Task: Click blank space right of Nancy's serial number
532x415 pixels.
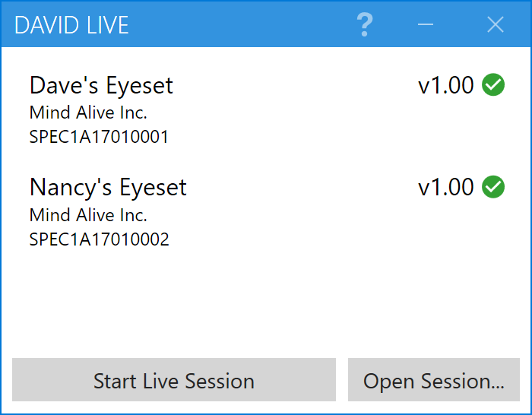Action: point(342,239)
